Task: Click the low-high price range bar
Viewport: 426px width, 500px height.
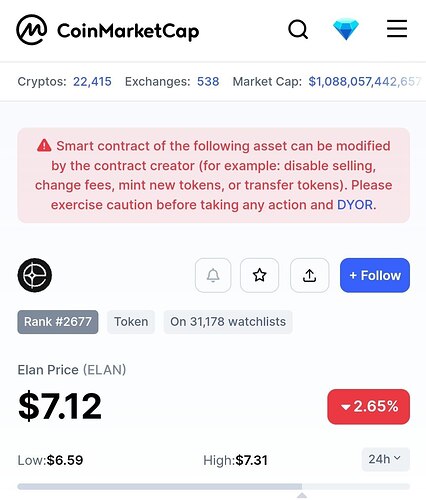Action: (x=213, y=487)
